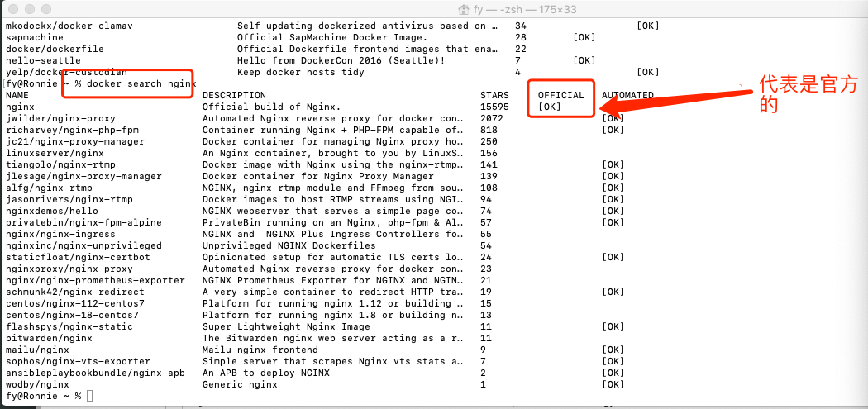868x409 pixels.
Task: Click the STARS column header
Action: click(x=495, y=95)
